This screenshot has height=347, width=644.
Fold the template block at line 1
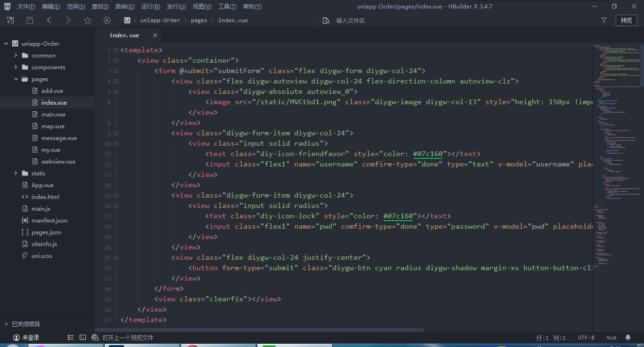[x=116, y=50]
